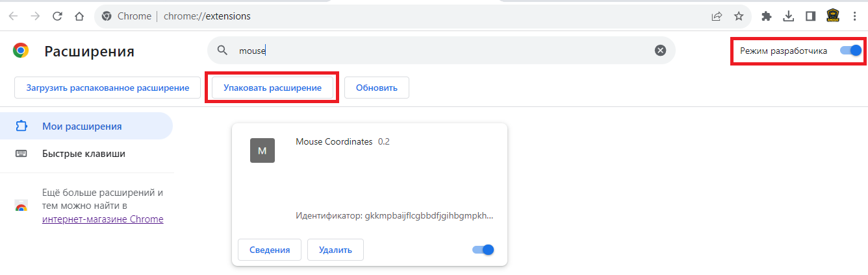Open "Сведения" for Mouse Coordinates
The height and width of the screenshot is (275, 868).
(x=269, y=250)
